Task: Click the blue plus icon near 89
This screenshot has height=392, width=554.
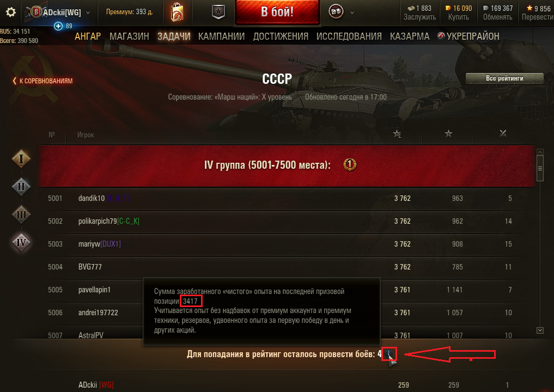Action: pos(58,26)
